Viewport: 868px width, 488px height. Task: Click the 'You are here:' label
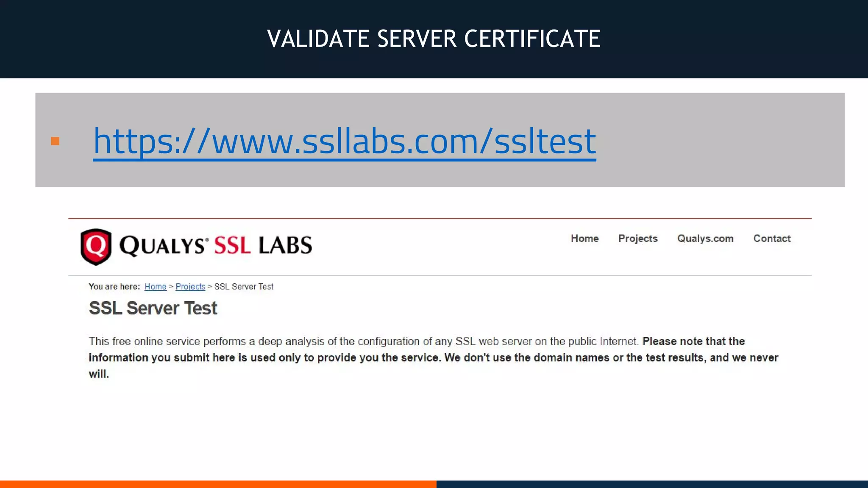(114, 287)
